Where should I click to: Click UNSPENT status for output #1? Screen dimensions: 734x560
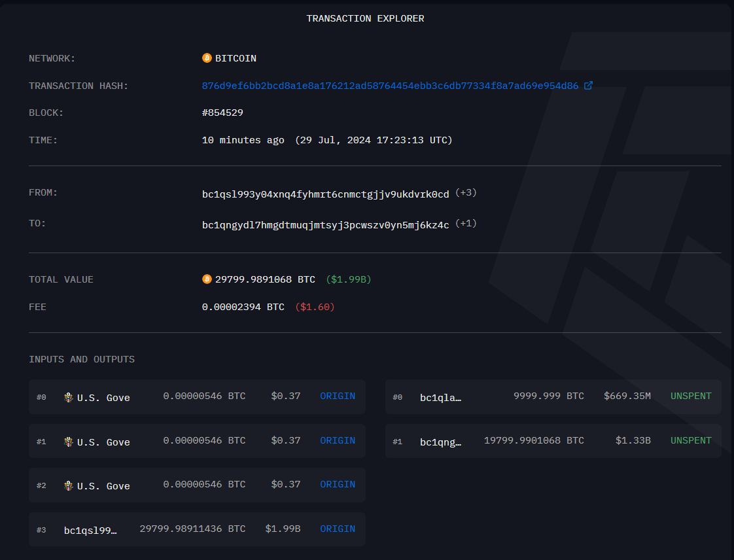pos(691,440)
